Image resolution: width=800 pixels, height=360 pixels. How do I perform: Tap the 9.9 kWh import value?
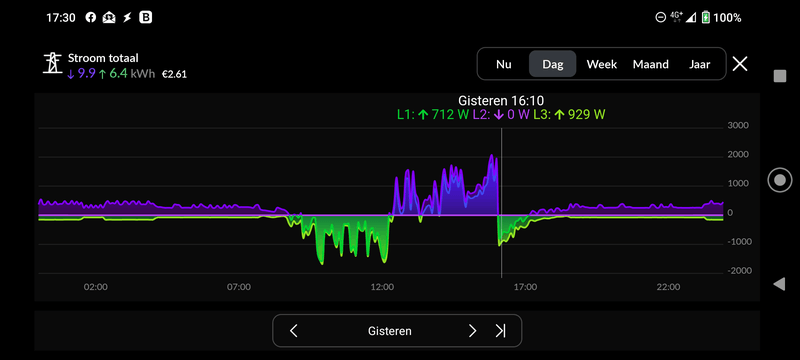coord(81,74)
